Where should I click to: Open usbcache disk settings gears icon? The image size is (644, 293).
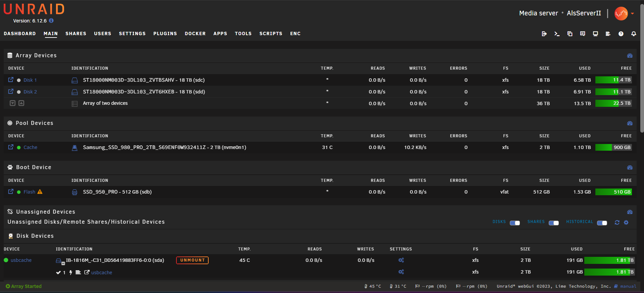point(401,260)
